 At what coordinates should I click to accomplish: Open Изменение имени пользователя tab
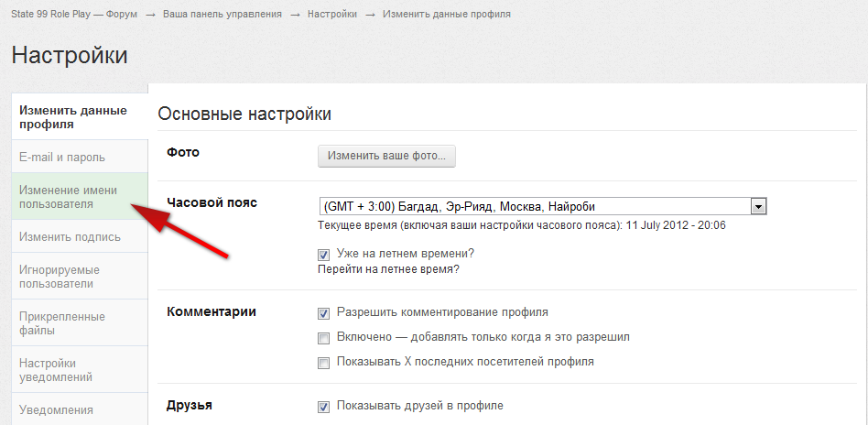(x=80, y=197)
